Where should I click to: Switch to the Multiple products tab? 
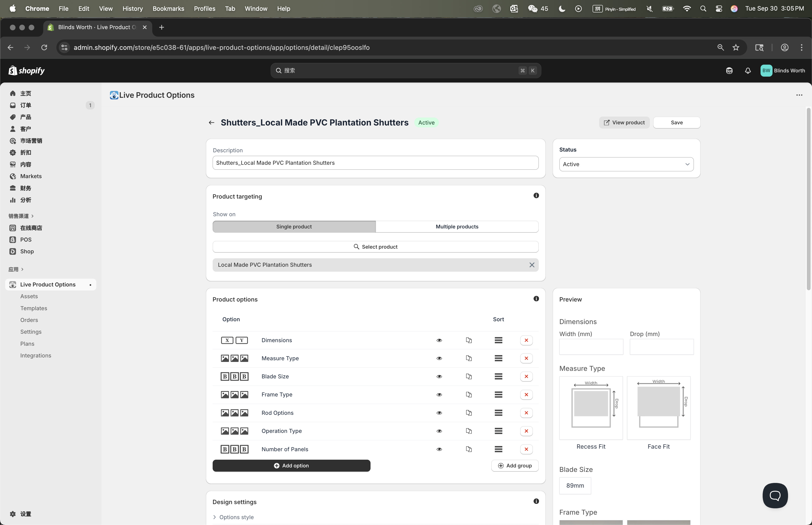(457, 227)
